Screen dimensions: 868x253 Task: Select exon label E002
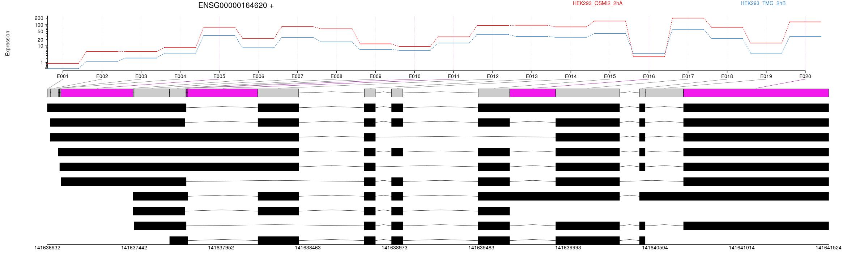(102, 76)
